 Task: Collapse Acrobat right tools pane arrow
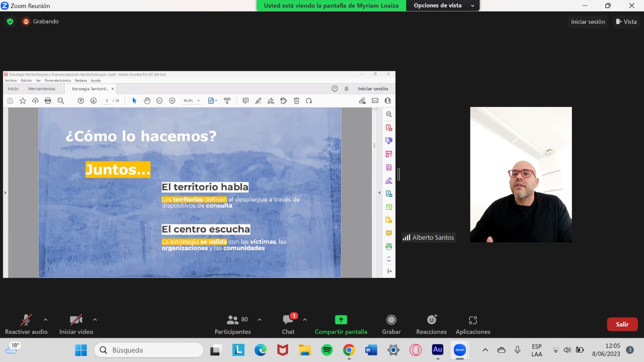coord(379,193)
